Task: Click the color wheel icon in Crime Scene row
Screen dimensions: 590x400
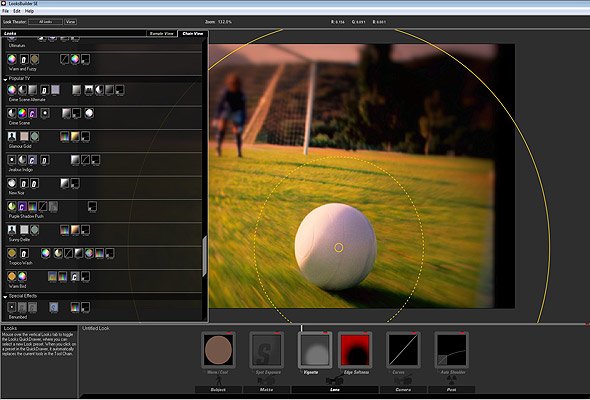Action: click(22, 113)
